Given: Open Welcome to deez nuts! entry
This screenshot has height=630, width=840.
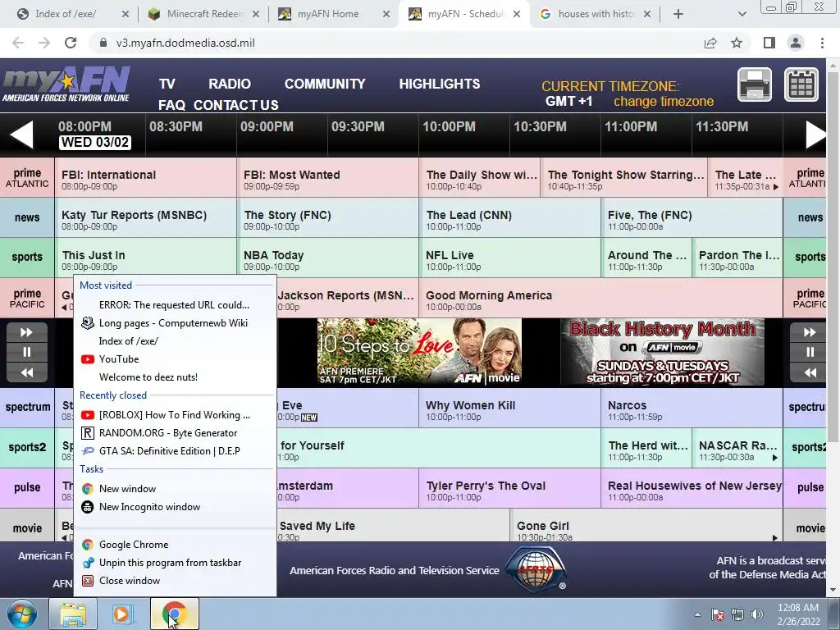Looking at the screenshot, I should [175, 377].
